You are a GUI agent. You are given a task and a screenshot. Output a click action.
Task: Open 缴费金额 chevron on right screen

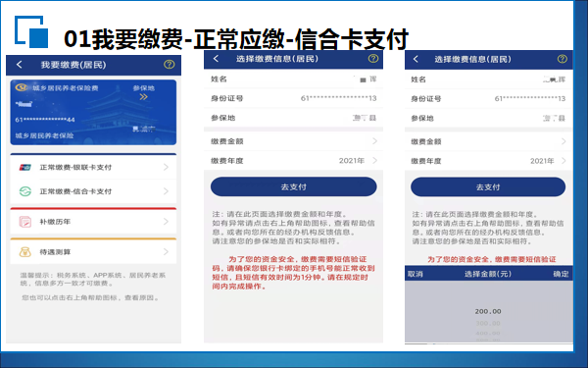click(563, 141)
